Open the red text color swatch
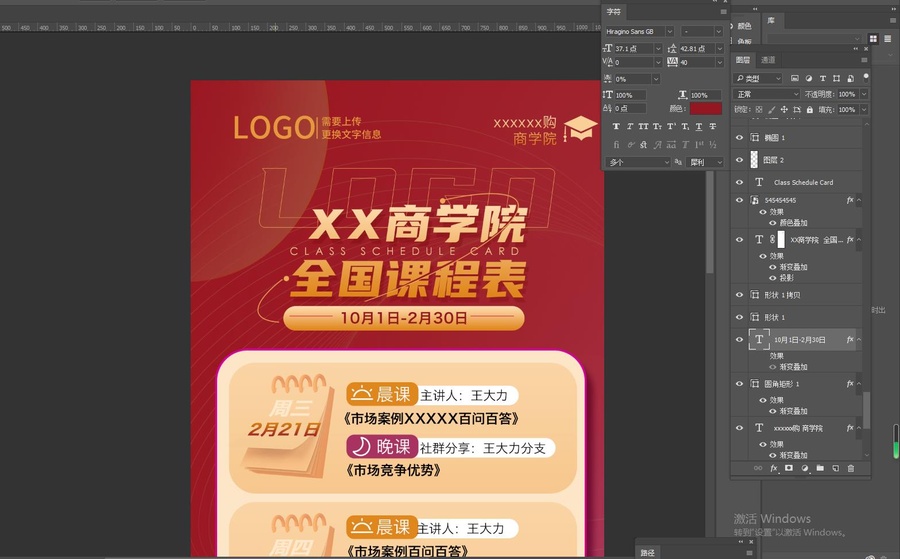 coord(705,108)
